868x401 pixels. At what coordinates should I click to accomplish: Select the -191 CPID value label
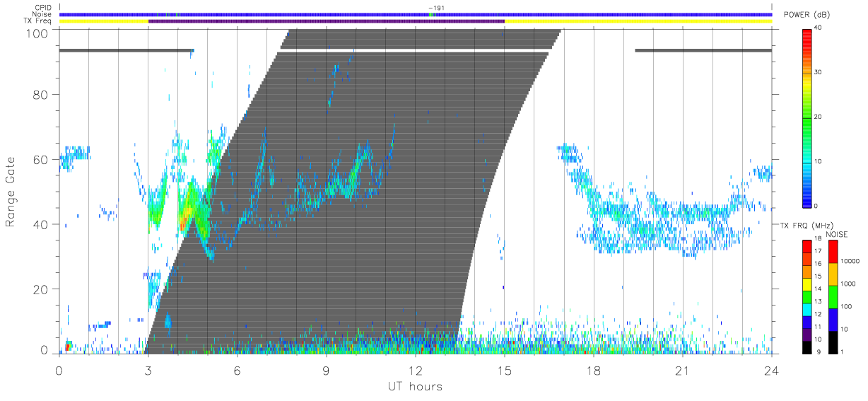(x=436, y=7)
